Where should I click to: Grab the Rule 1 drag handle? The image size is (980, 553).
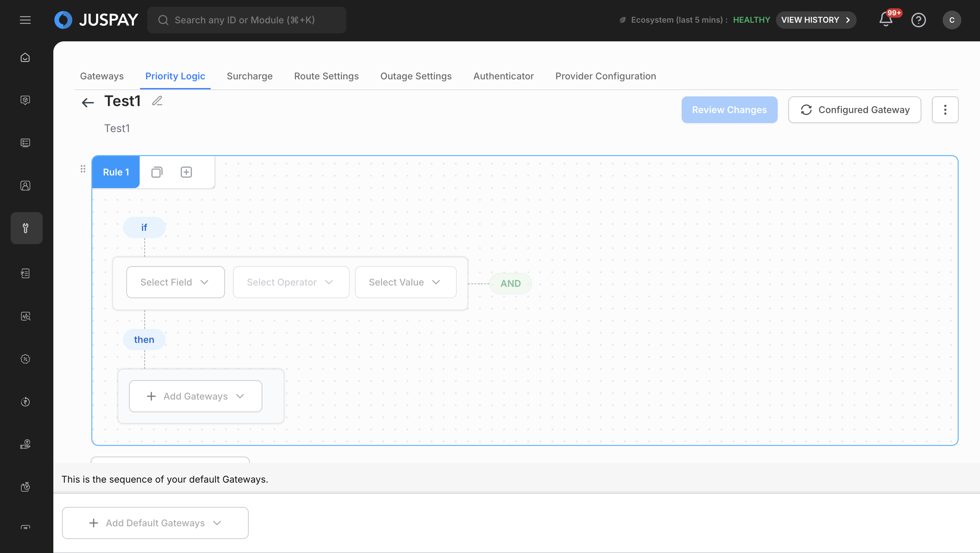pos(83,169)
